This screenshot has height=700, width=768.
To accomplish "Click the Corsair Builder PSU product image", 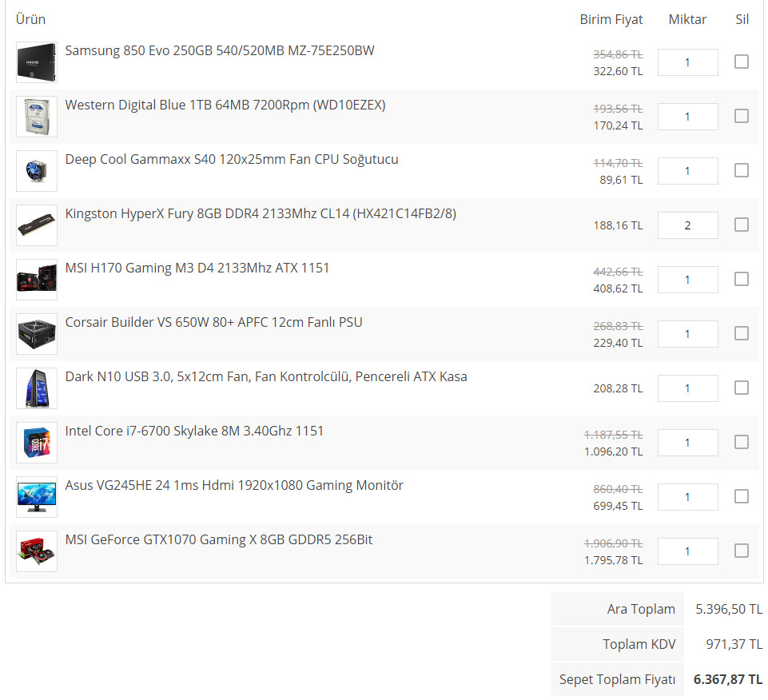I will pos(37,334).
